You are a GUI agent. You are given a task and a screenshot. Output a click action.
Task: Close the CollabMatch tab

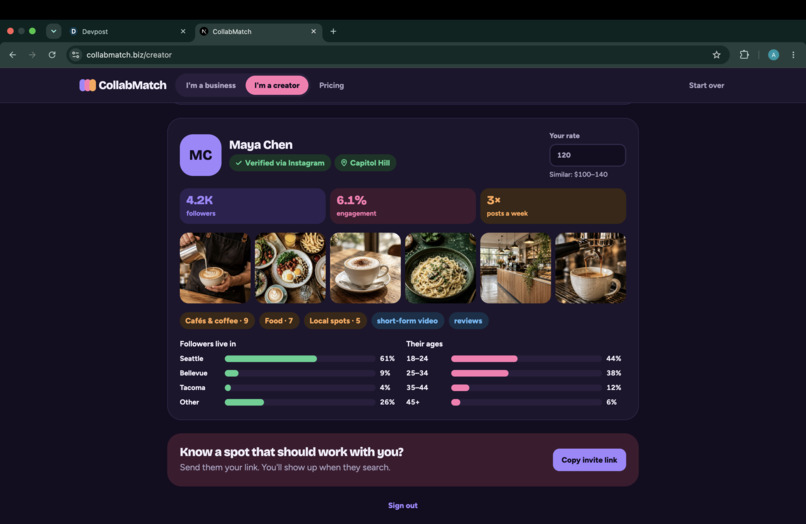tap(314, 31)
